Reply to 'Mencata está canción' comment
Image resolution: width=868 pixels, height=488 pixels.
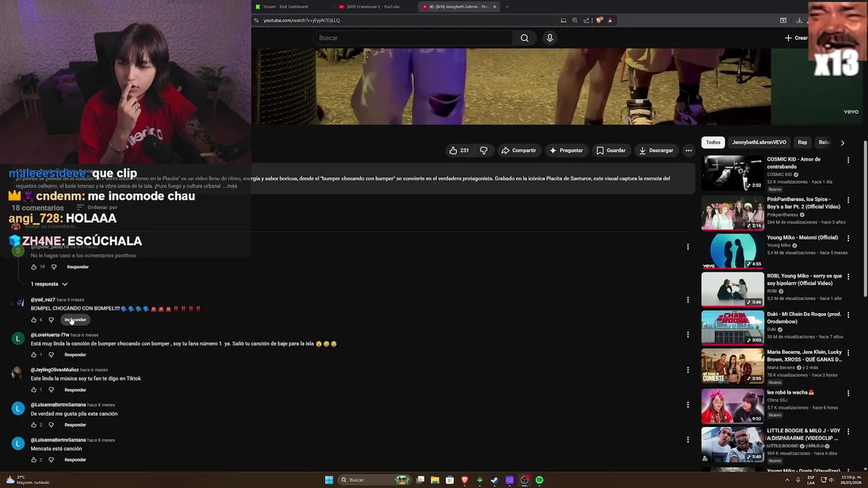click(75, 460)
